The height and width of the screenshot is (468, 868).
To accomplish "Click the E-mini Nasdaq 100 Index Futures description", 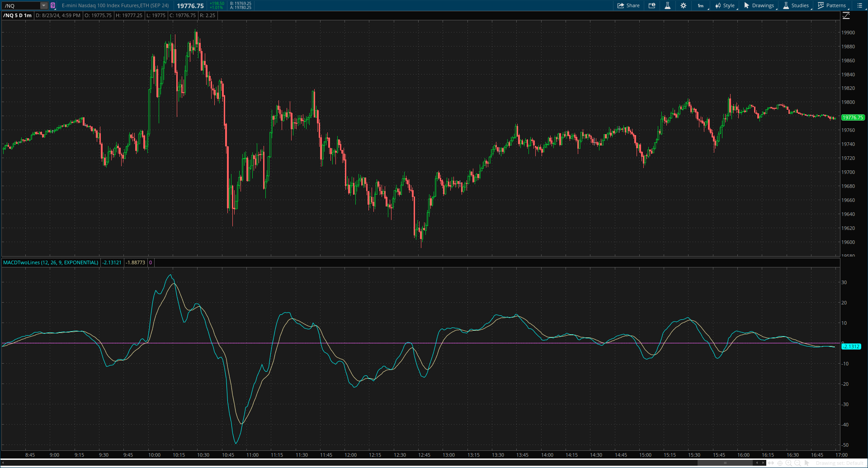I will pos(115,5).
